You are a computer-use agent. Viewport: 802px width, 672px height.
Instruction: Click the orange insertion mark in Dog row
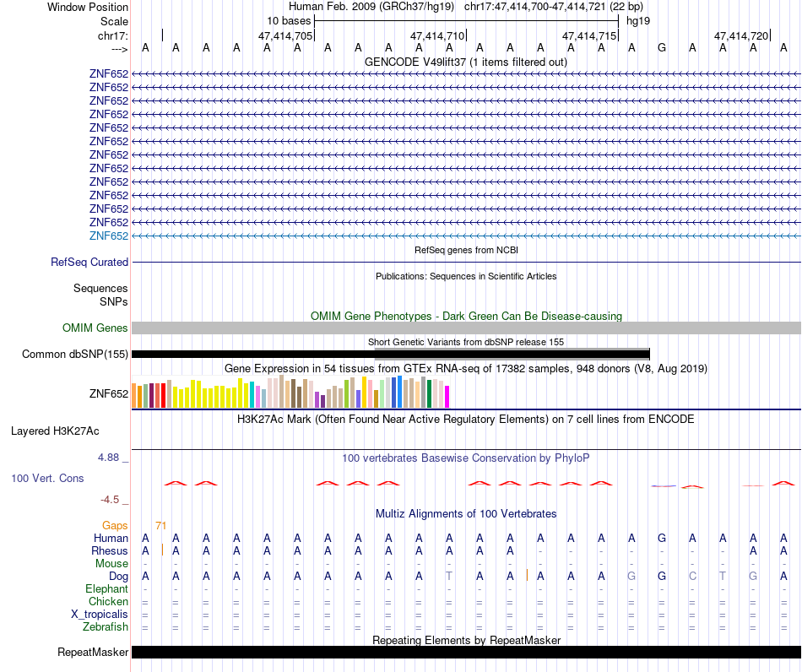coord(527,576)
